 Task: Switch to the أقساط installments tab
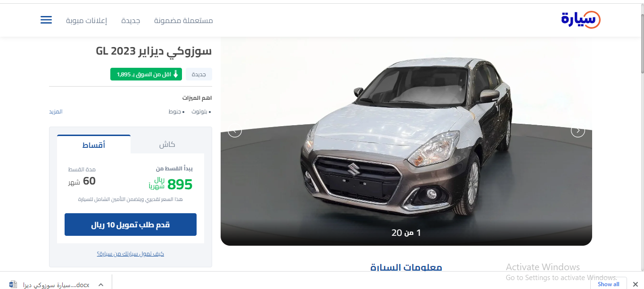94,144
